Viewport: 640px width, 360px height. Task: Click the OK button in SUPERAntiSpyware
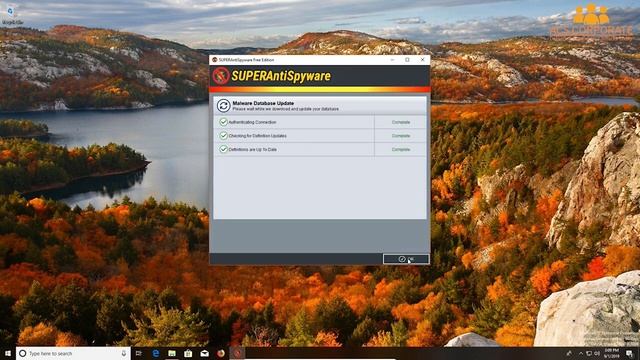click(406, 259)
